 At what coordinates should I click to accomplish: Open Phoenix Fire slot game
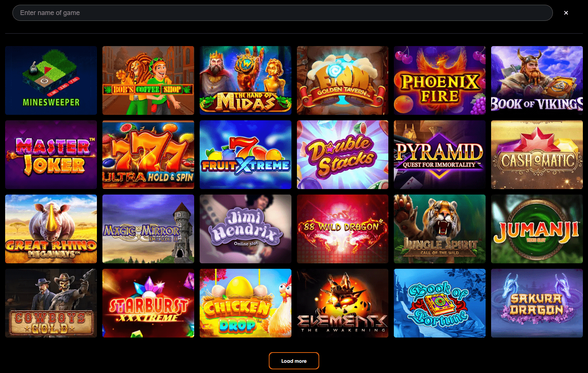440,80
